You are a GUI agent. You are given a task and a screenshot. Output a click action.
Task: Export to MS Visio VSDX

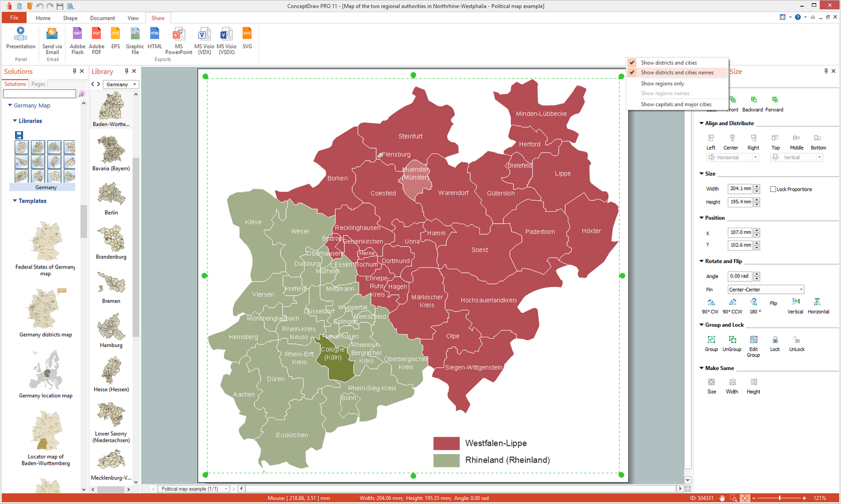tap(227, 40)
